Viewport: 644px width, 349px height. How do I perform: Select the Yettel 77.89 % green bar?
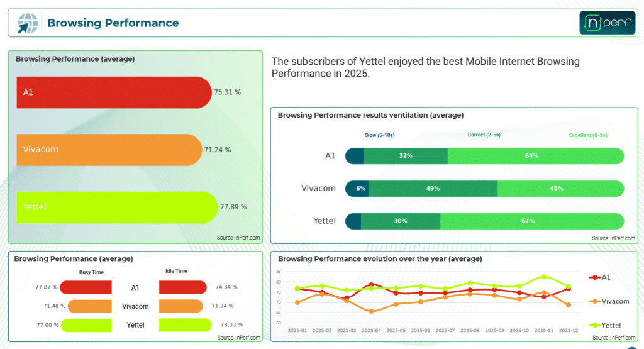[x=117, y=208]
